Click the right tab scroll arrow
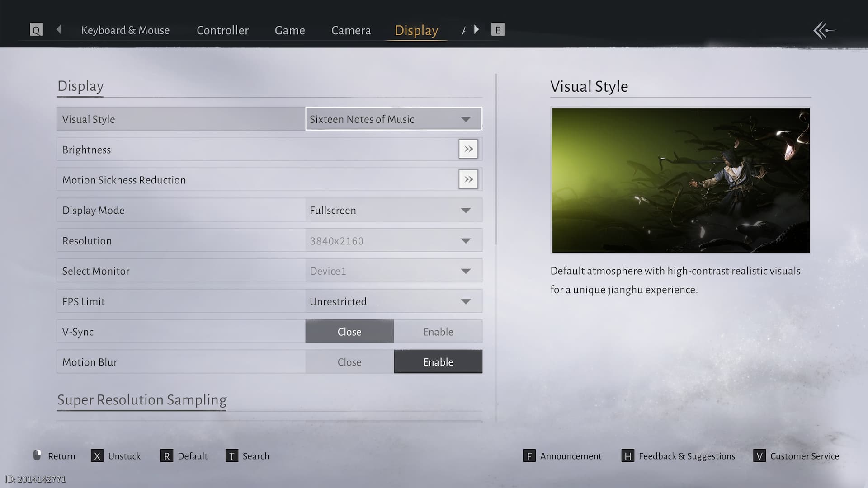868x488 pixels. (476, 30)
